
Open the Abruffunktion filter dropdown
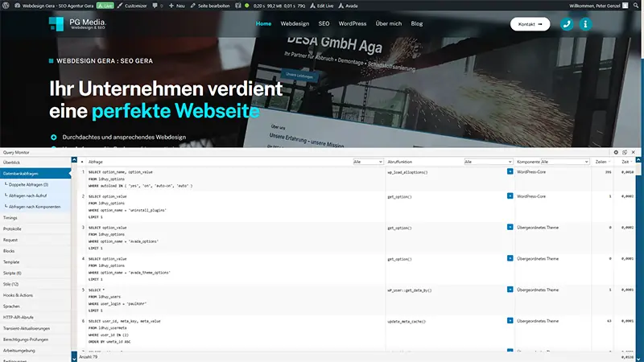coord(489,162)
